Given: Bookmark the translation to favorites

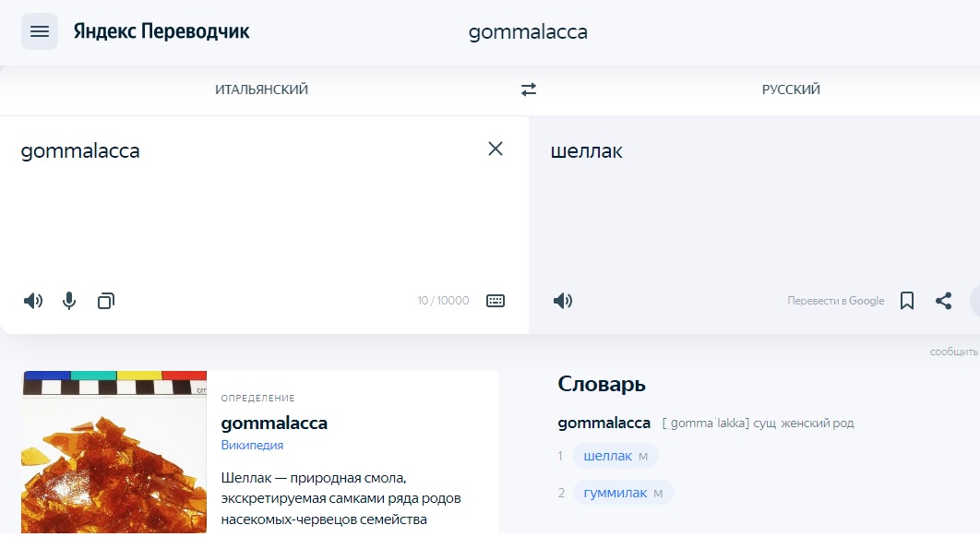Looking at the screenshot, I should pos(907,301).
